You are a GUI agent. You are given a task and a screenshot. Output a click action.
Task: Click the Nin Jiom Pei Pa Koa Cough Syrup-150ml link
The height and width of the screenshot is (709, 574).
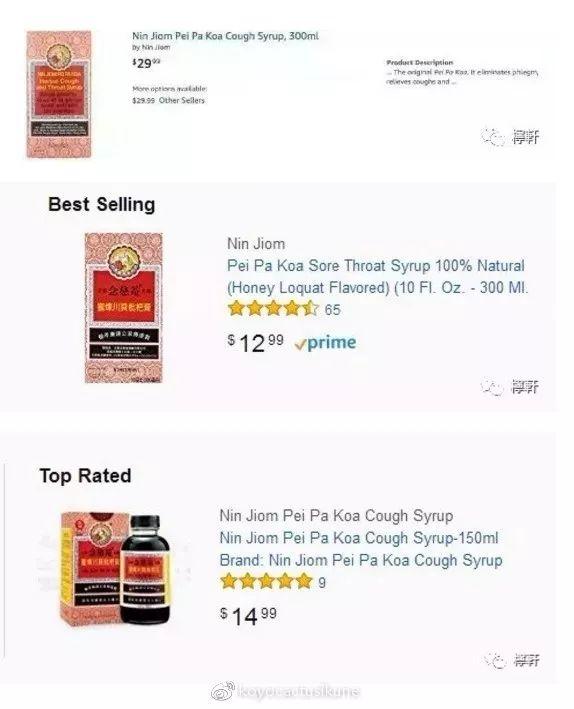coord(359,538)
